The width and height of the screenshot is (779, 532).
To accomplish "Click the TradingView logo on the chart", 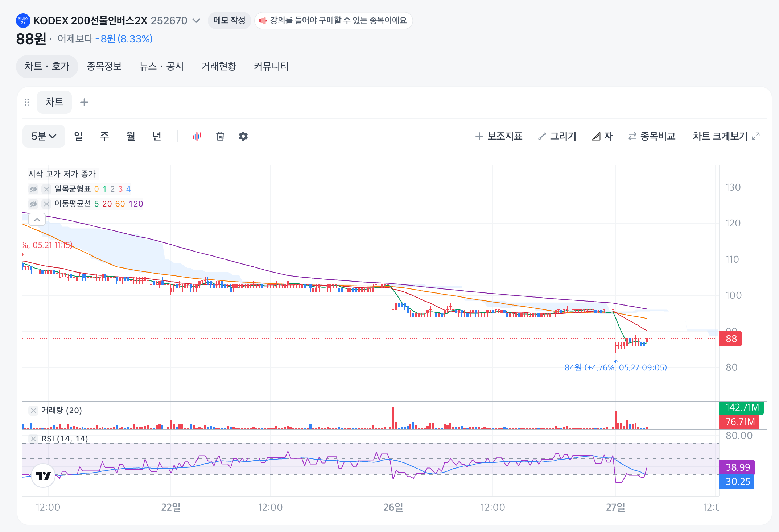I will (x=43, y=475).
